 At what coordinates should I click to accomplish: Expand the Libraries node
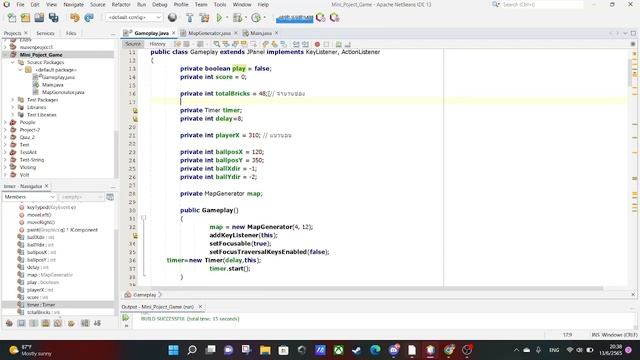[x=13, y=107]
